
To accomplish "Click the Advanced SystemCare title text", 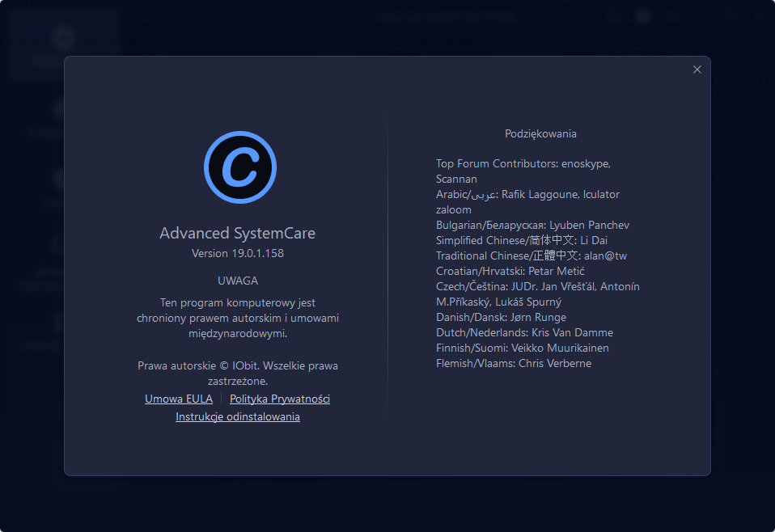I will point(237,233).
